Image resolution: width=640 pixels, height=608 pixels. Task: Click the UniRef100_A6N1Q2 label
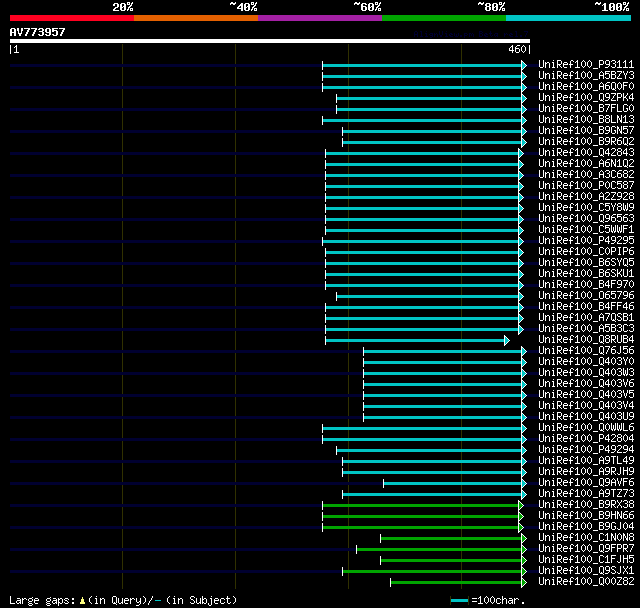click(x=586, y=164)
